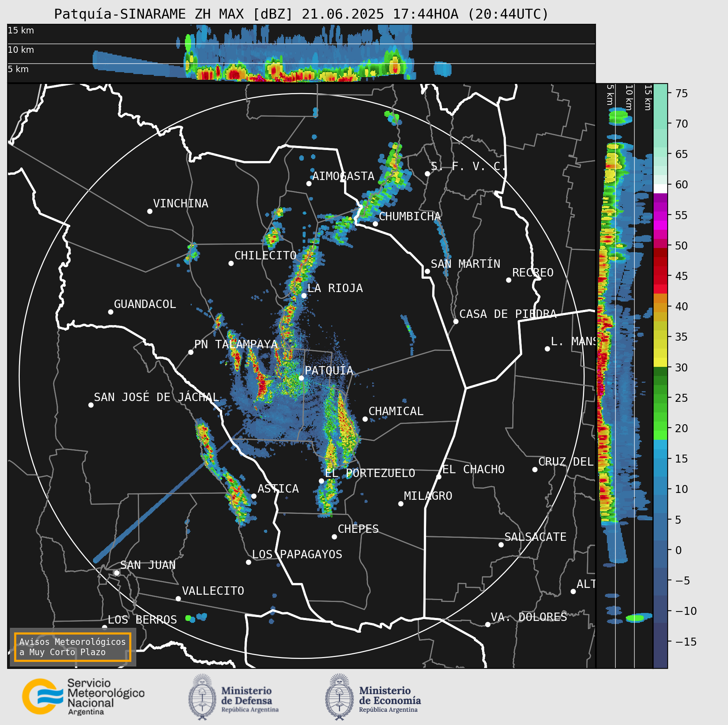Click the Vinchina city marker dot
Screen dimensions: 728x725
[150, 211]
